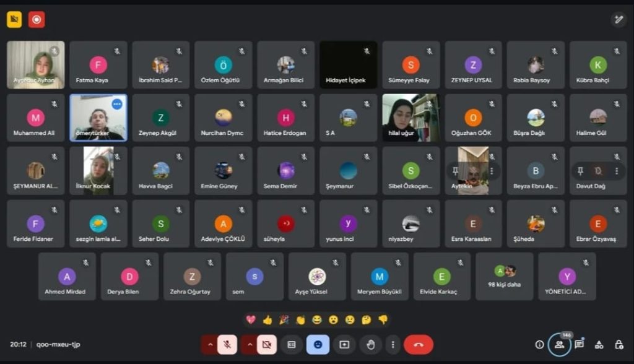Open the participants panel showing 146 people
The image size is (634, 364).
tap(559, 345)
